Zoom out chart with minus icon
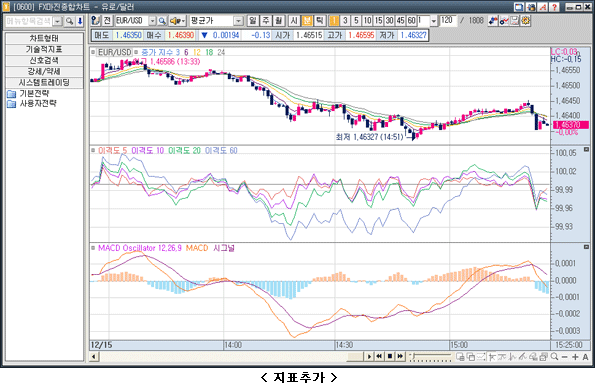The width and height of the screenshot is (595, 387). tap(565, 357)
